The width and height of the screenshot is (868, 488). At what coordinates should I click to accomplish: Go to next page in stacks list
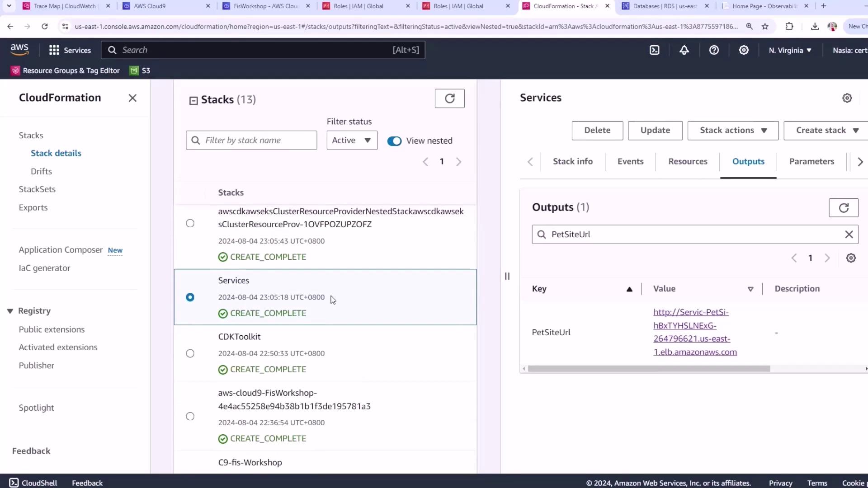coord(459,162)
